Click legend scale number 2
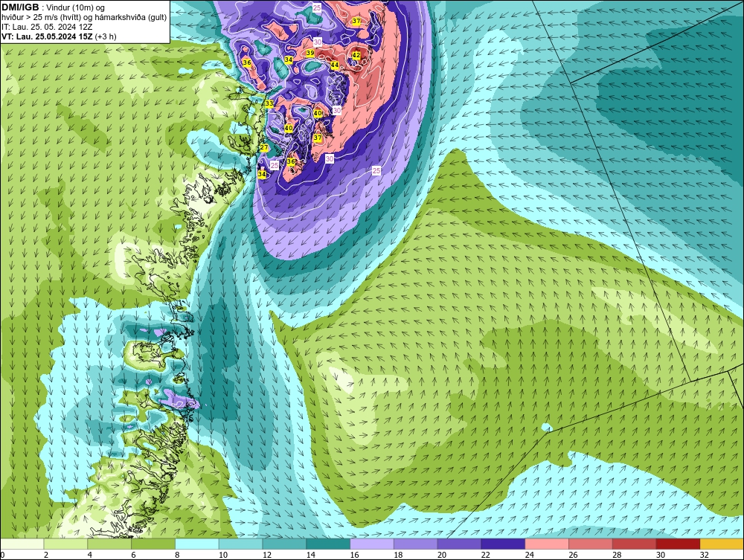744x560 pixels. point(46,555)
